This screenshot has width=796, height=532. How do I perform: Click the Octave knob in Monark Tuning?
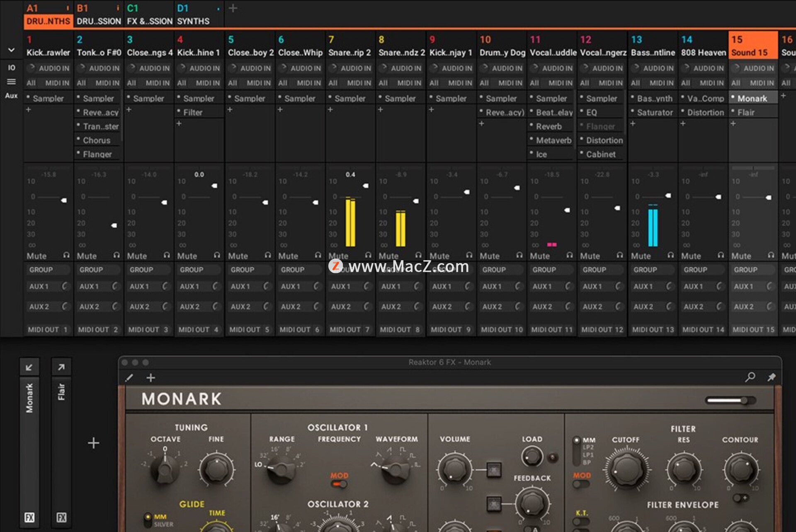pyautogui.click(x=165, y=469)
